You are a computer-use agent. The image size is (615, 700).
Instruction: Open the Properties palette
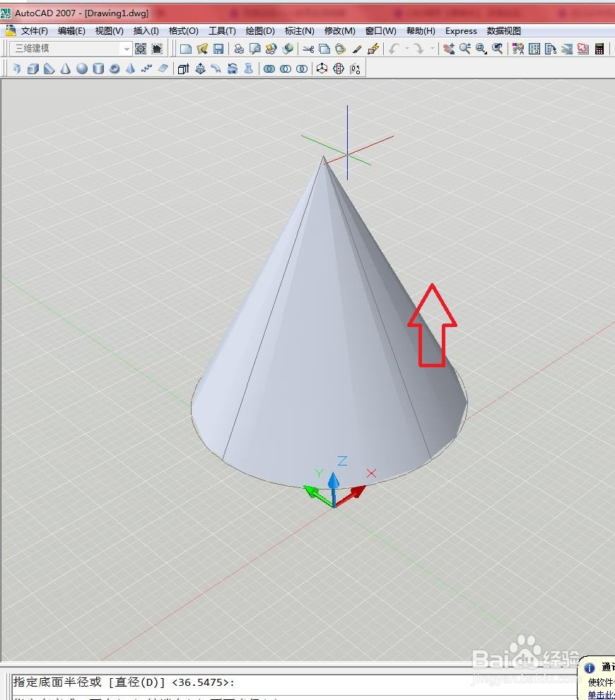518,49
